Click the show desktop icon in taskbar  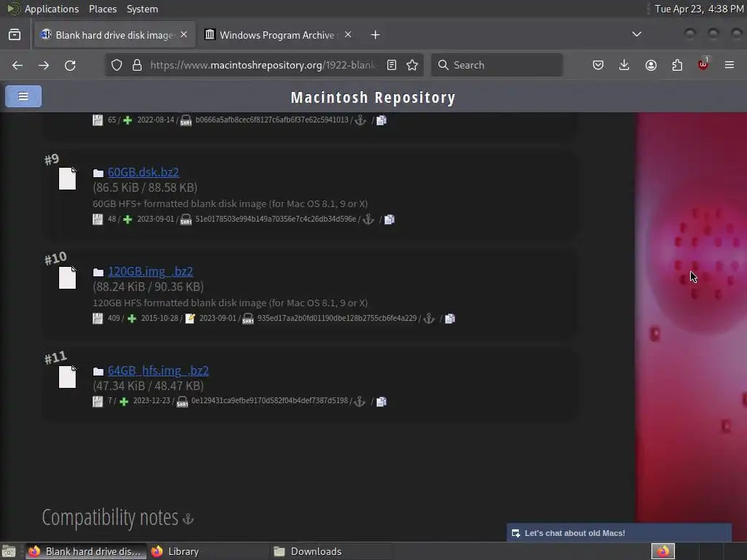(9, 551)
